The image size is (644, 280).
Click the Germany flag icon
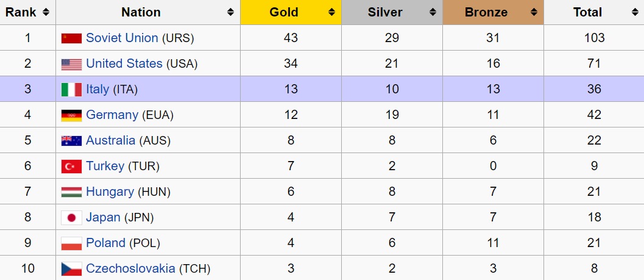[71, 115]
